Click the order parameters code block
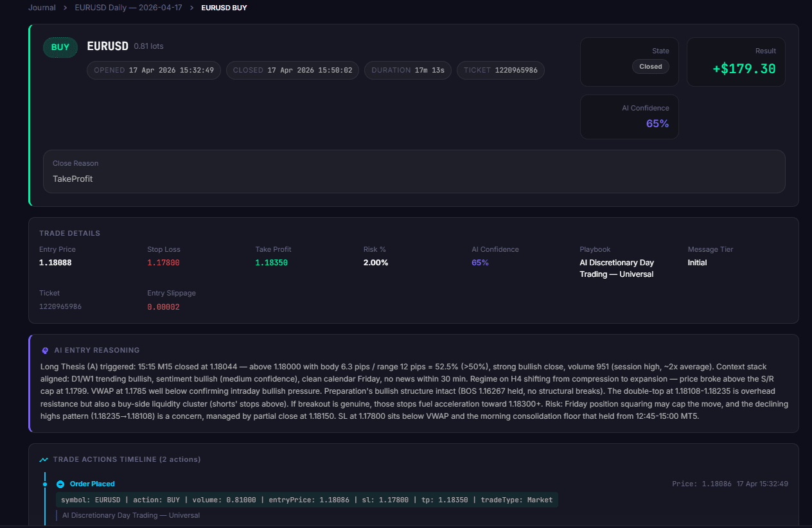This screenshot has height=528, width=812. coord(307,500)
